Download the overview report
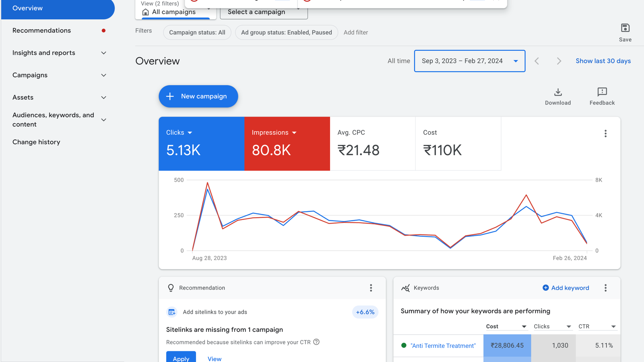Screen dimensions: 644x362 pyautogui.click(x=557, y=93)
